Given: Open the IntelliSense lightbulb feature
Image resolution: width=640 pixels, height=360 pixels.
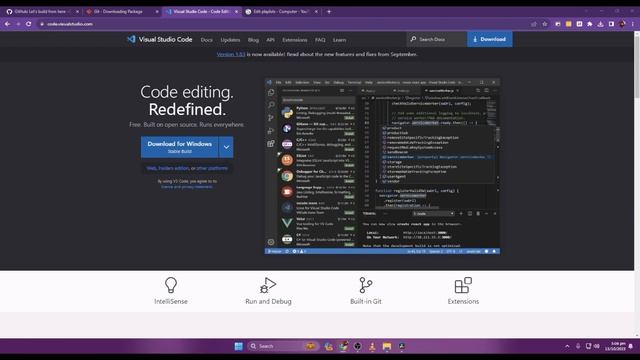Looking at the screenshot, I should pos(171,291).
